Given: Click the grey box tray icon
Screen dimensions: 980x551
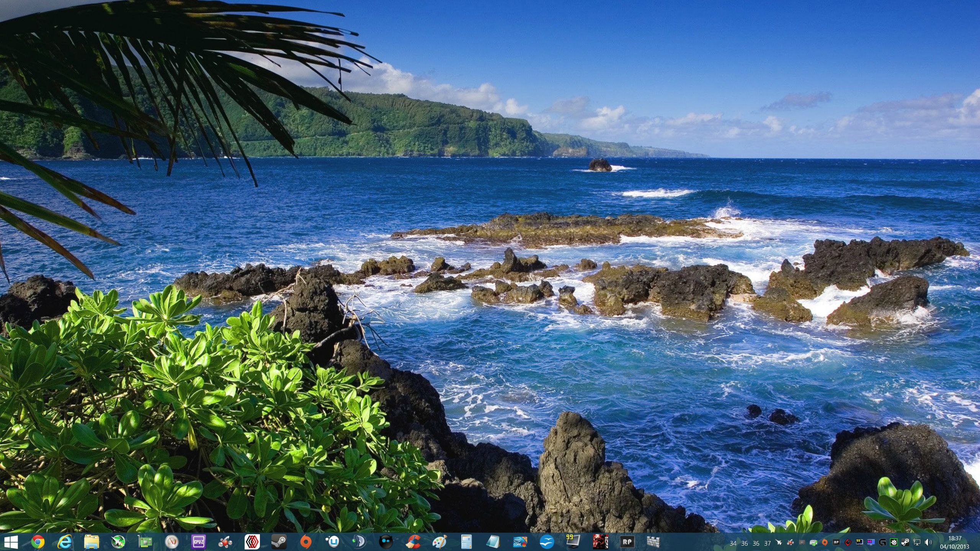Looking at the screenshot, I should click(802, 542).
